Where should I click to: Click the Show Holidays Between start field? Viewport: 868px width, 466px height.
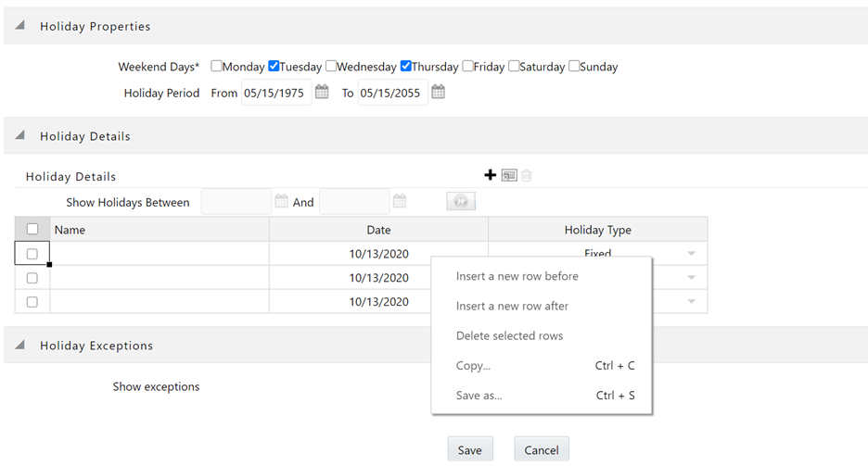tap(236, 202)
